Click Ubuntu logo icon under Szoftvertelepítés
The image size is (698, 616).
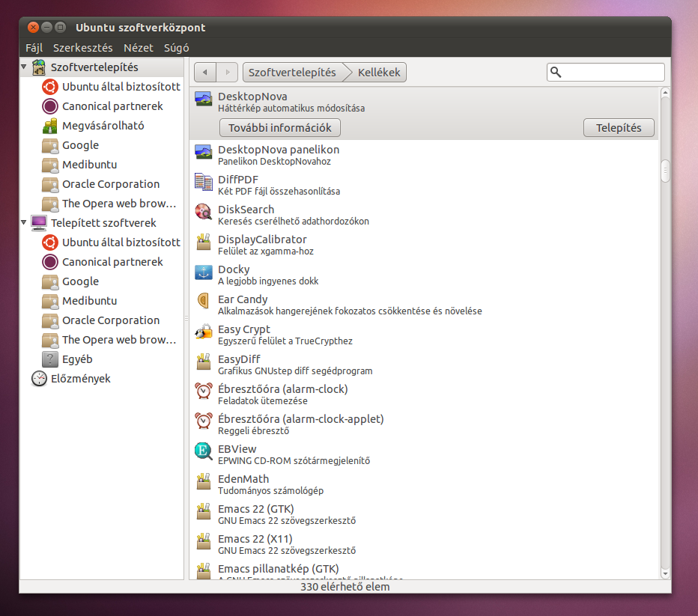tap(50, 87)
